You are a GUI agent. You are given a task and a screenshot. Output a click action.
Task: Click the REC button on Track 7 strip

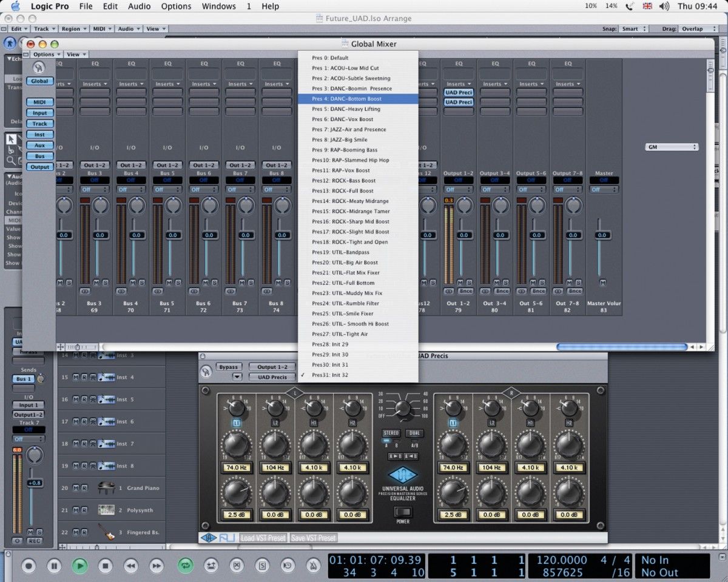35,541
